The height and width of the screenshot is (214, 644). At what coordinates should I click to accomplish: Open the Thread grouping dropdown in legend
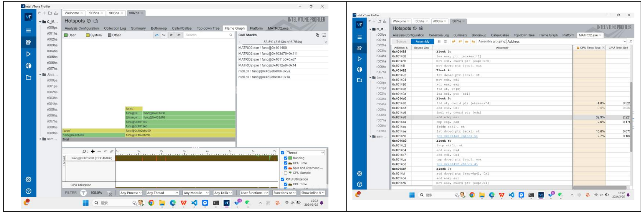(305, 152)
